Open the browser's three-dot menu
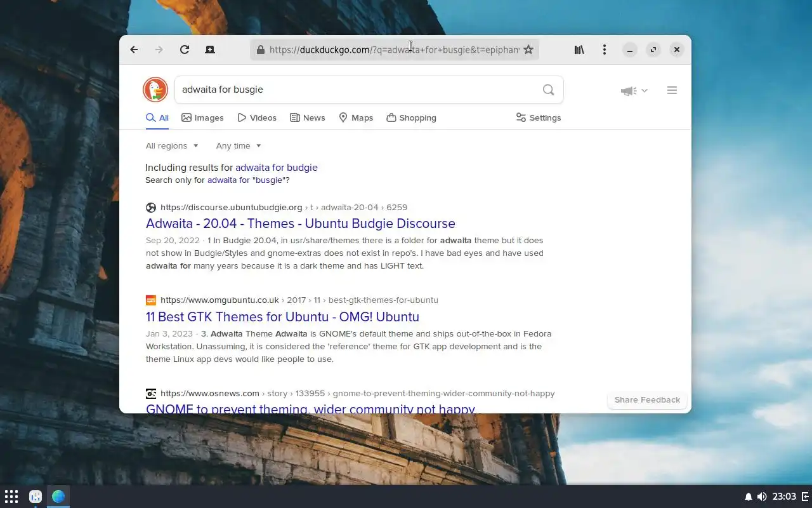812x508 pixels. coord(605,50)
